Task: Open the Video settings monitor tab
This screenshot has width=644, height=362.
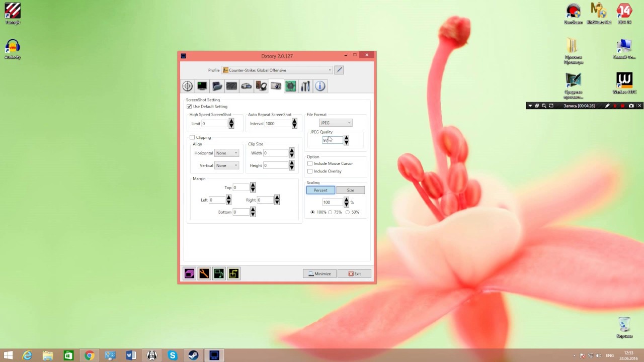Action: coord(202,86)
